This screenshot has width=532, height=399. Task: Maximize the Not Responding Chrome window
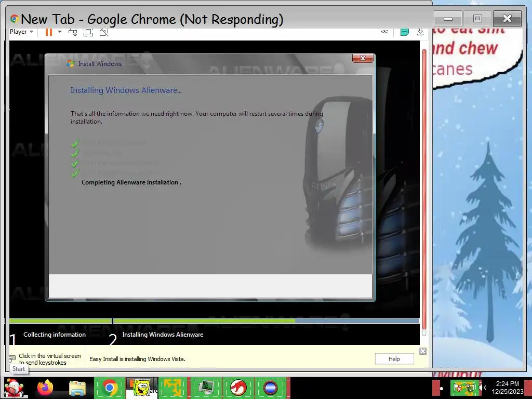point(477,19)
